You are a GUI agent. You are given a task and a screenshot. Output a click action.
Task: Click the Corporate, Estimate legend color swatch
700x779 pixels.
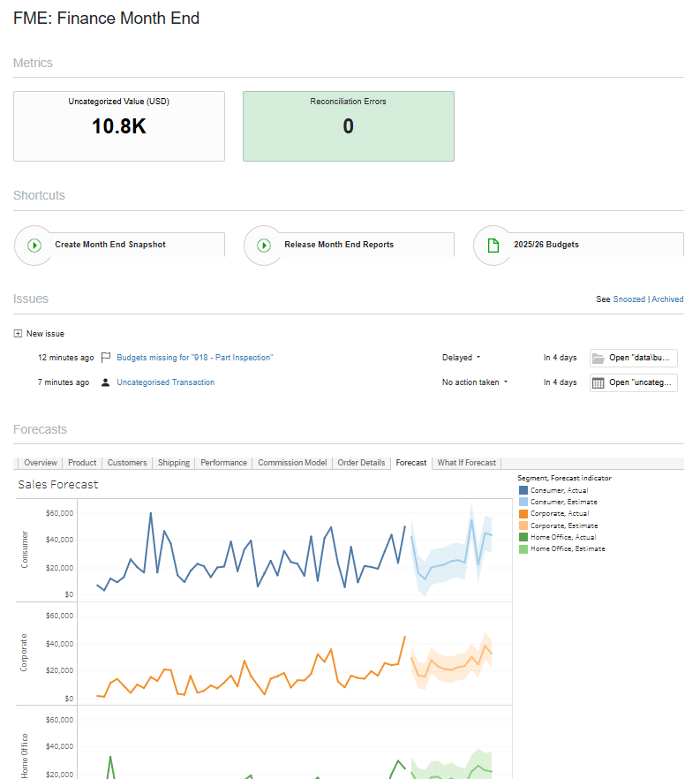pos(523,526)
